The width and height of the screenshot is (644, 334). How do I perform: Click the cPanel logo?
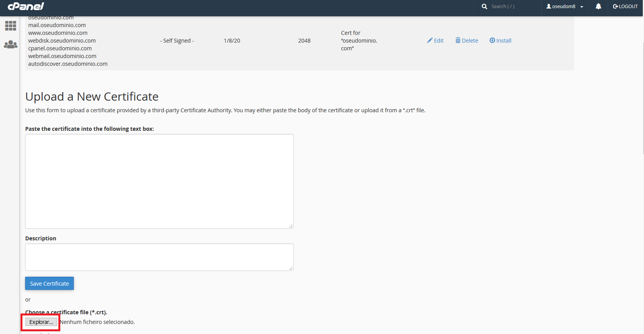(26, 7)
